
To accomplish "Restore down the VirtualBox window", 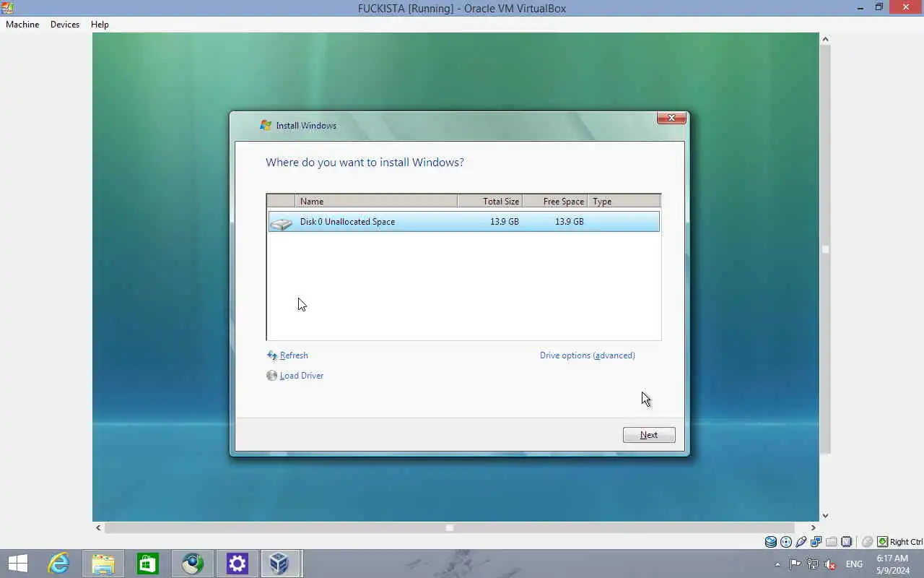I will (x=879, y=7).
